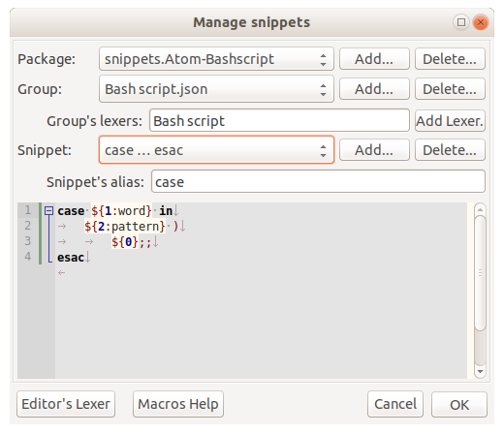Viewport: 504px width, 434px height.
Task: Click '${2:pattern}' placeholder on line 2
Action: (x=125, y=227)
